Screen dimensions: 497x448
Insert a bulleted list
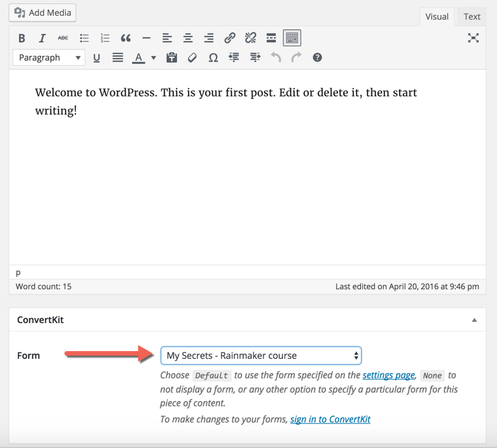(84, 38)
